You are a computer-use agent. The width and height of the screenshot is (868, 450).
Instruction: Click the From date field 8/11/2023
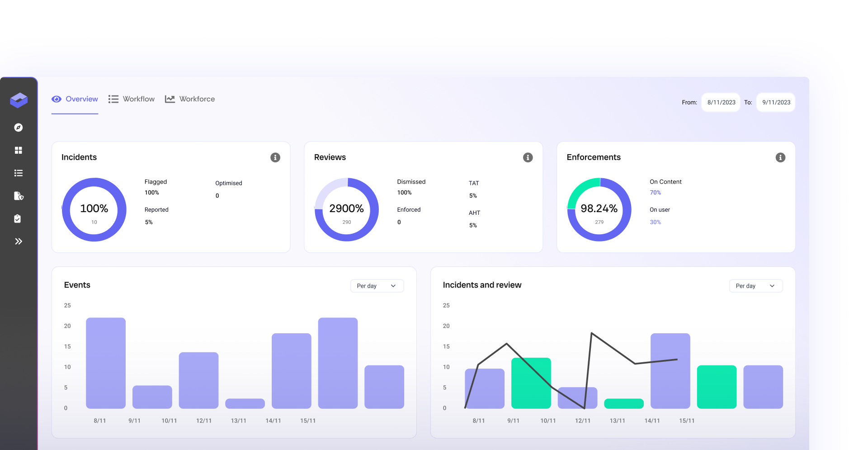pos(721,103)
